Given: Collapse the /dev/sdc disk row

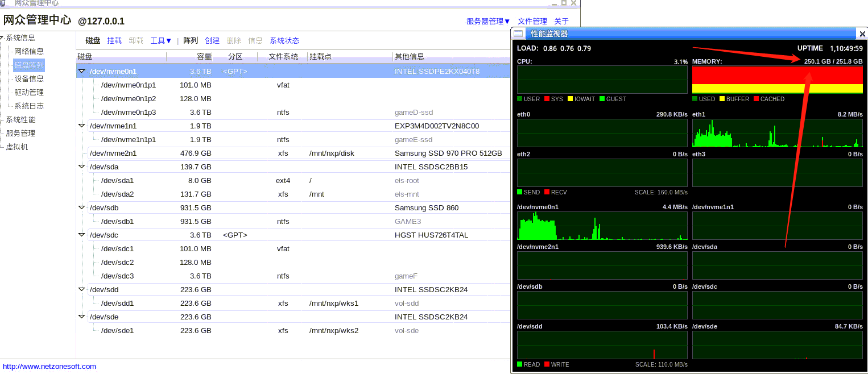Looking at the screenshot, I should [x=81, y=235].
